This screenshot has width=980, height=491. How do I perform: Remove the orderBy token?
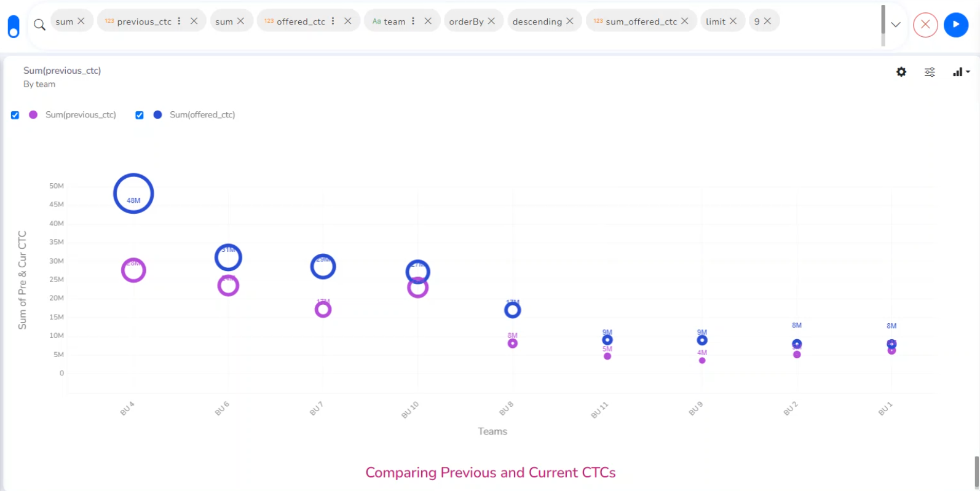[491, 21]
